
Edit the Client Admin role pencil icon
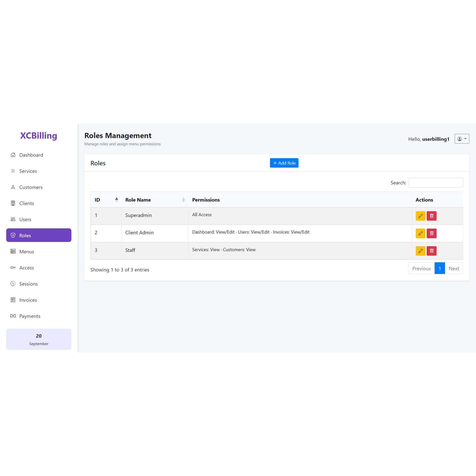pos(420,233)
